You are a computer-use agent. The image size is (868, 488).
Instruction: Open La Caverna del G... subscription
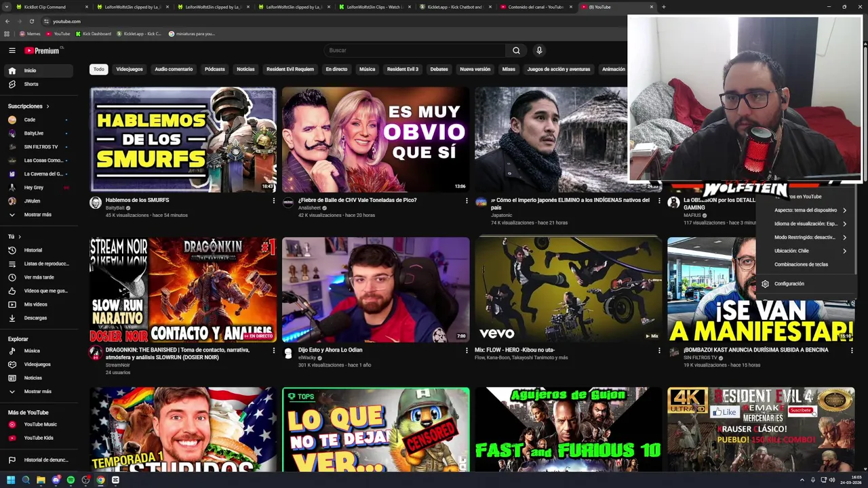pyautogui.click(x=39, y=174)
